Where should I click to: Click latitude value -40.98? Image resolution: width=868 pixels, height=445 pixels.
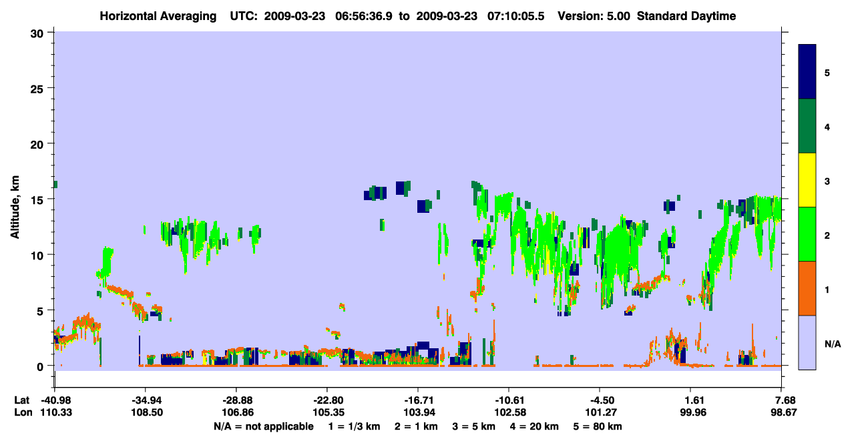(x=55, y=400)
